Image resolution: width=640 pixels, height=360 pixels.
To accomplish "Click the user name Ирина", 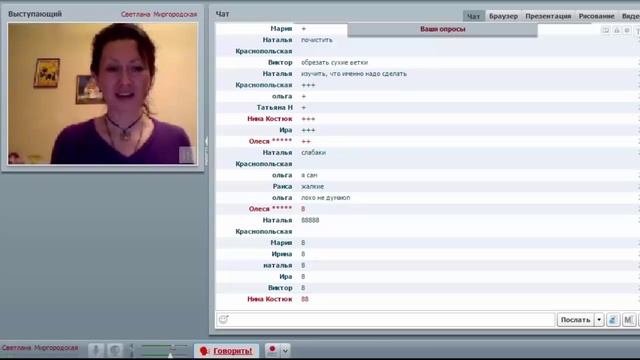I will [x=282, y=254].
